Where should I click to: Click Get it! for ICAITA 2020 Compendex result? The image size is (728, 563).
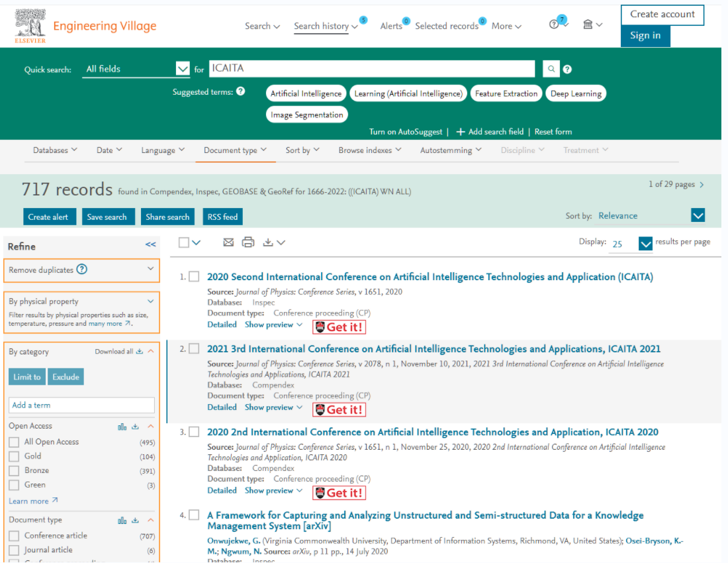(340, 493)
